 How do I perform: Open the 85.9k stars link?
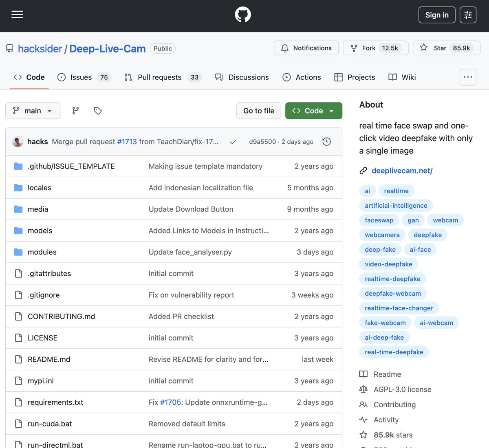click(393, 435)
